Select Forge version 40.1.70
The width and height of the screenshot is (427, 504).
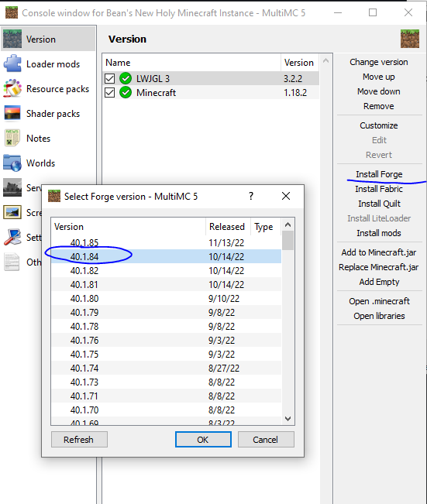click(167, 410)
